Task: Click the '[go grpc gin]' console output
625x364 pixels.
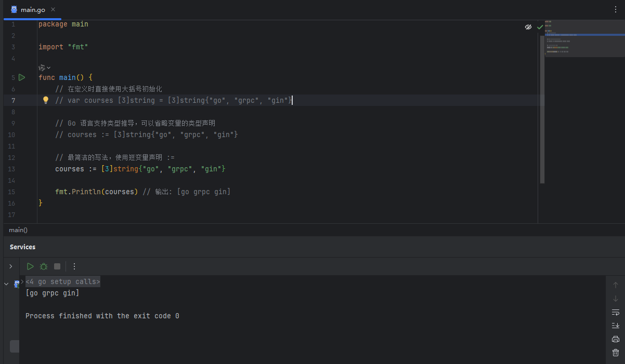Action: pos(53,293)
